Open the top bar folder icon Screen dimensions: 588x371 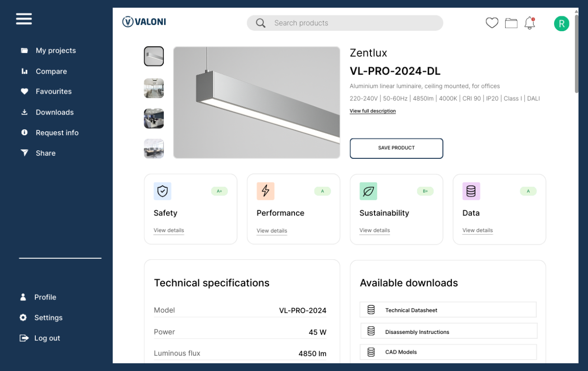[511, 23]
